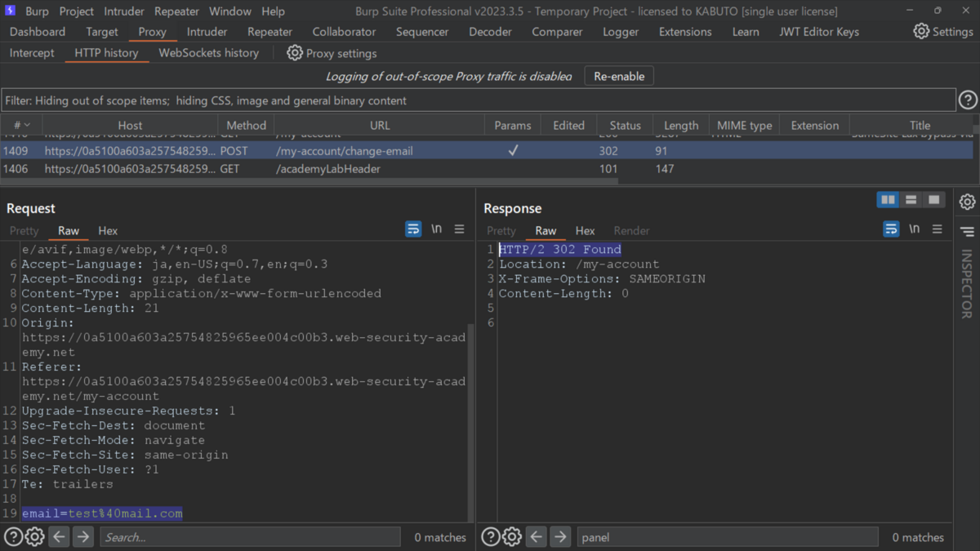The height and width of the screenshot is (551, 980).
Task: Click the Burp Suite logo icon
Action: pos(11,11)
